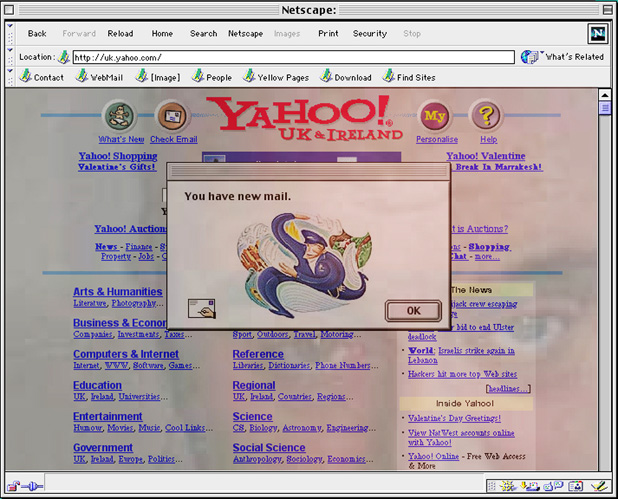Viewport: 618px width, 499px height.
Task: Open the Reference category
Action: (258, 354)
